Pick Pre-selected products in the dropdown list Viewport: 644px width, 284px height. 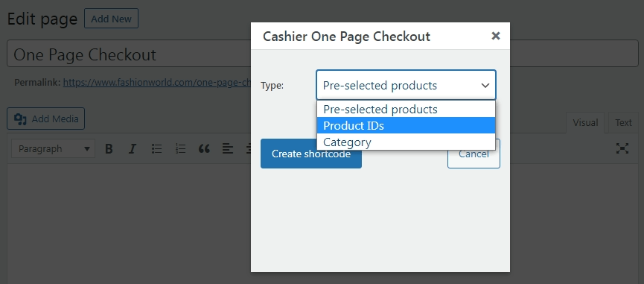click(406, 109)
